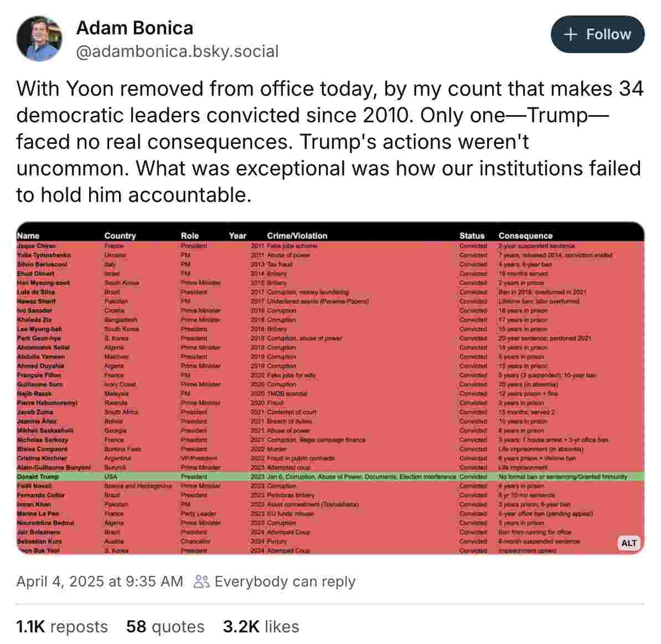Show the 3.2K likes list
This screenshot has height=644, width=661.
pos(261,626)
